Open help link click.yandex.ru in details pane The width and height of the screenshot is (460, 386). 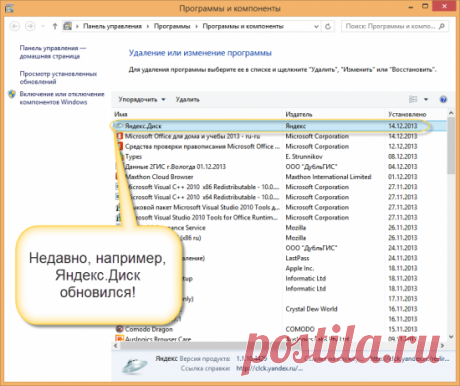click(x=269, y=368)
